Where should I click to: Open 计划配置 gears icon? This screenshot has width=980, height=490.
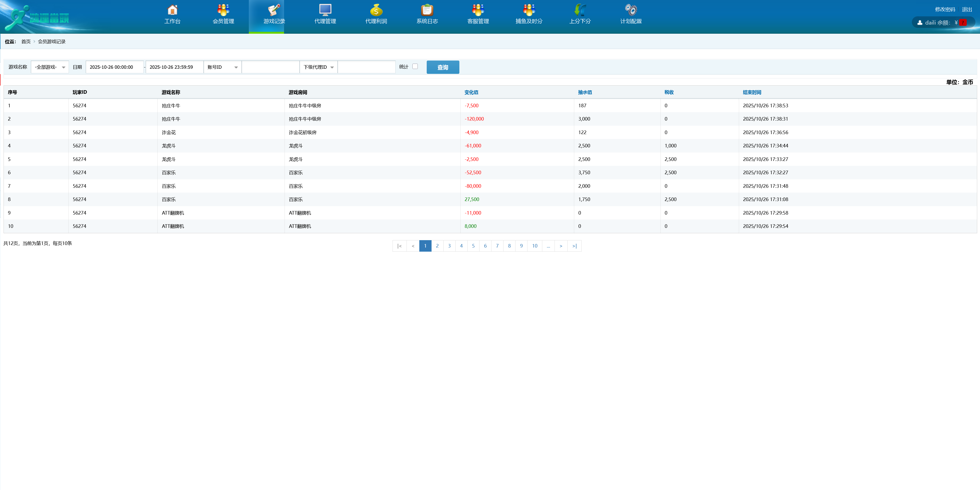pyautogui.click(x=631, y=10)
